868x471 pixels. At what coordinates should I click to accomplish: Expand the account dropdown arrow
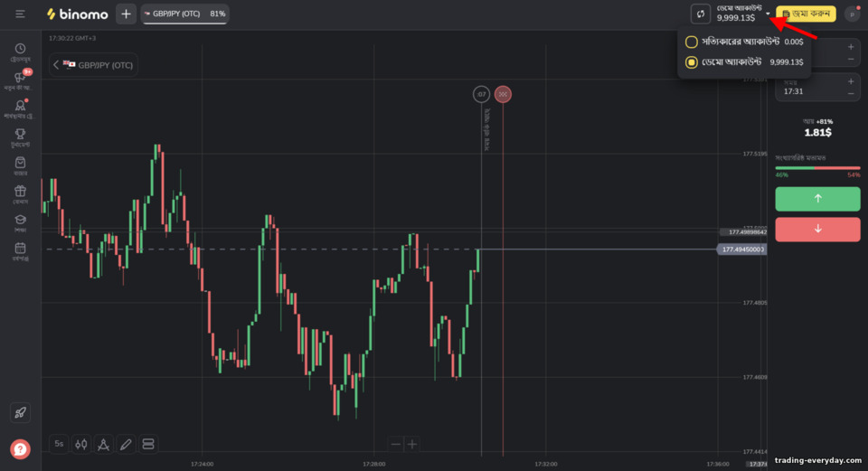(x=768, y=14)
